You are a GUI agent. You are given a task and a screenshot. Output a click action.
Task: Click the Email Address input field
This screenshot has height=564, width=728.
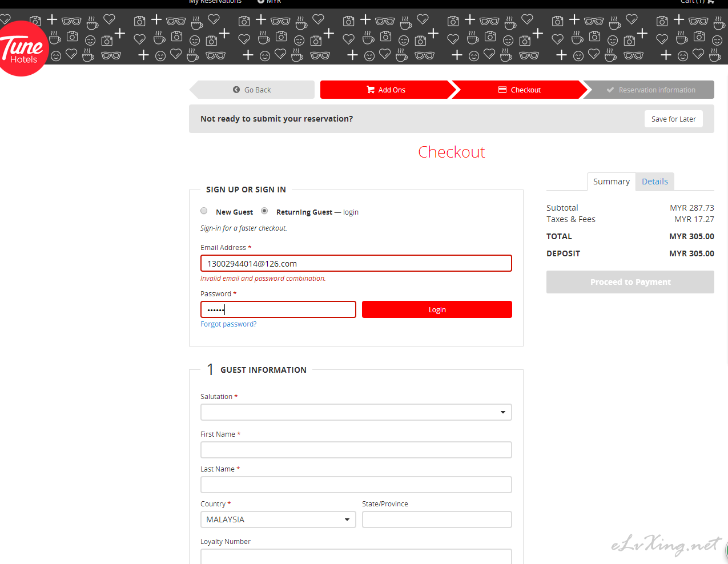[356, 263]
